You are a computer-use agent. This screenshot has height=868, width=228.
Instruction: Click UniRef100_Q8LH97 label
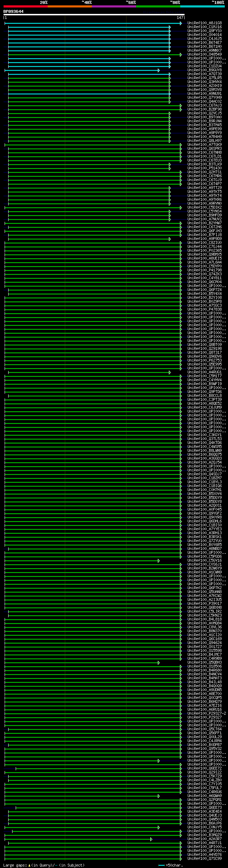click(x=204, y=141)
